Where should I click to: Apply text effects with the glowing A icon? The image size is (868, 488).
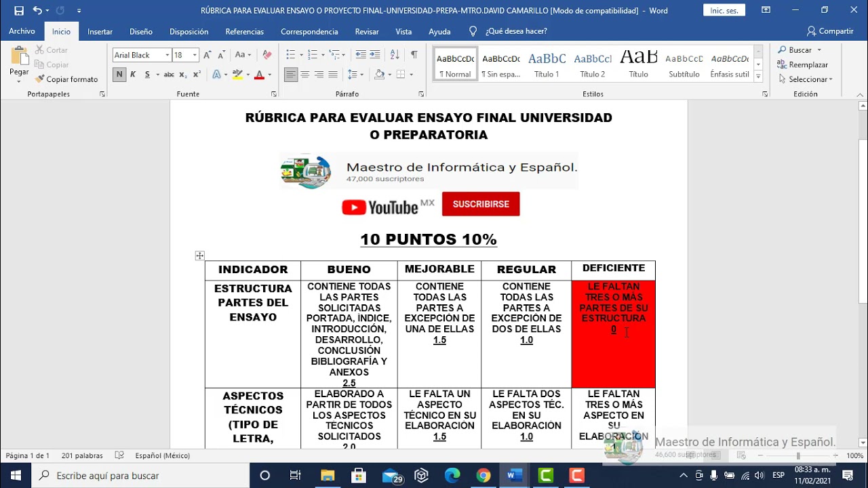point(216,75)
